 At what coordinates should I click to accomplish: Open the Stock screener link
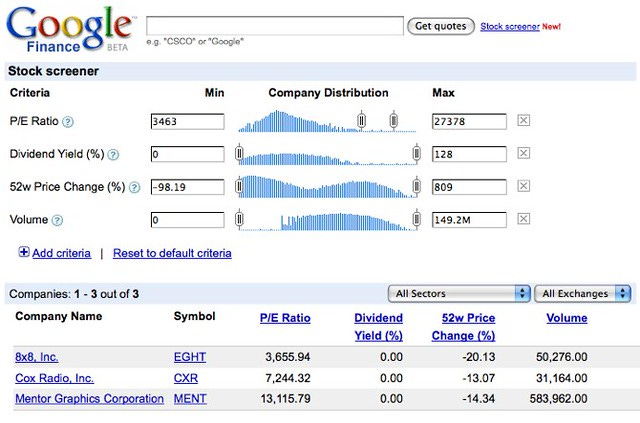point(510,27)
